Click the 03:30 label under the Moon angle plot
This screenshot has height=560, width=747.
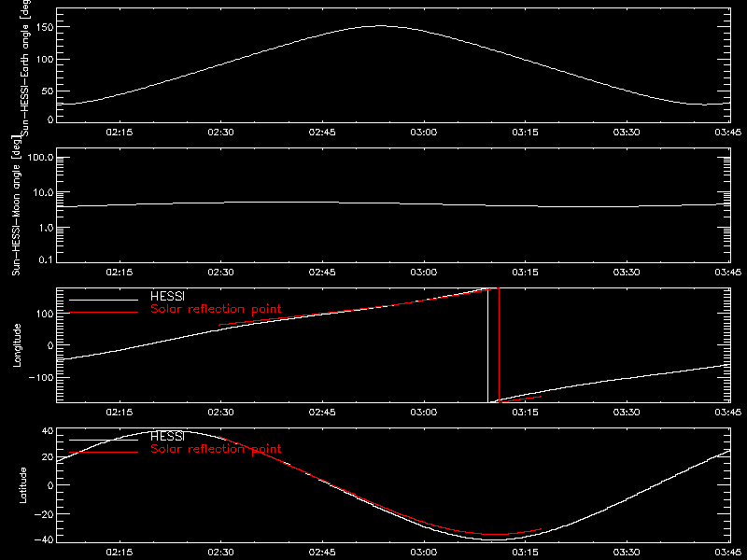(627, 273)
